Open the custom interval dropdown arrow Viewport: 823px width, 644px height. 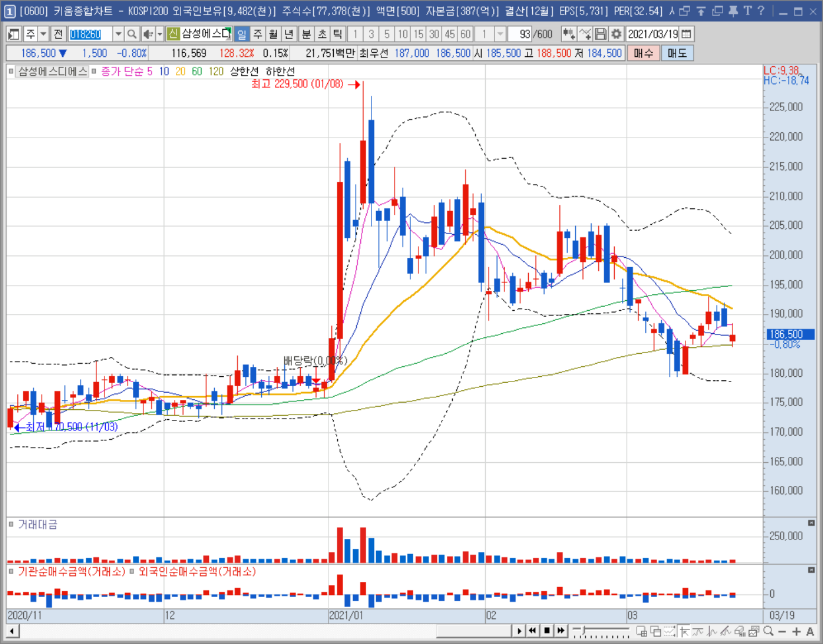coord(500,34)
